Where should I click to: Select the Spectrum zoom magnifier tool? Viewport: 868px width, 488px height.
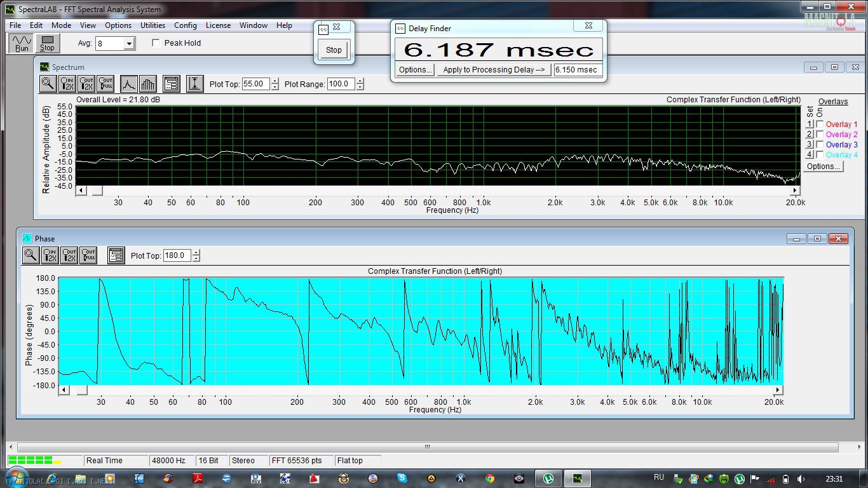click(x=48, y=83)
